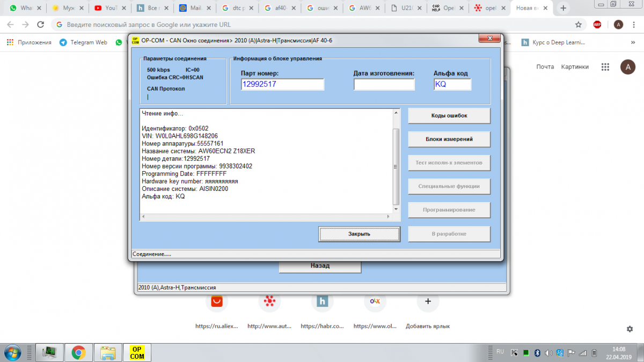This screenshot has width=644, height=362.
Task: Open Приложения apps bookmark
Action: (x=29, y=42)
